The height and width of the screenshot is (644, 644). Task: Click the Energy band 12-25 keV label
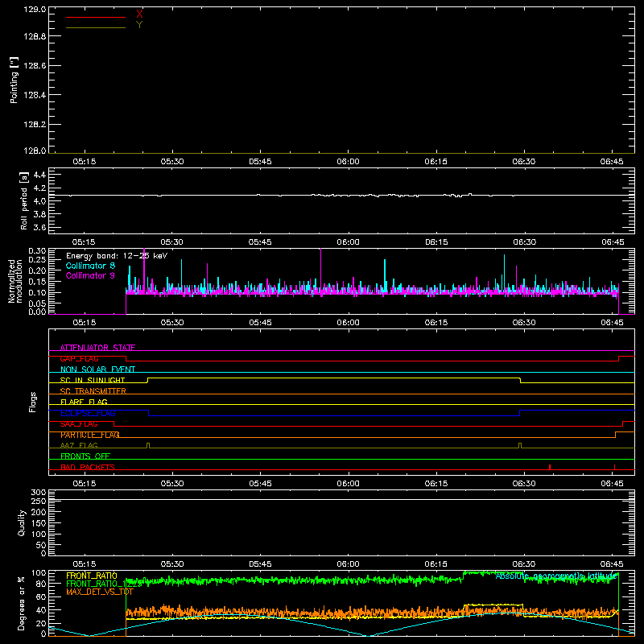pos(117,256)
